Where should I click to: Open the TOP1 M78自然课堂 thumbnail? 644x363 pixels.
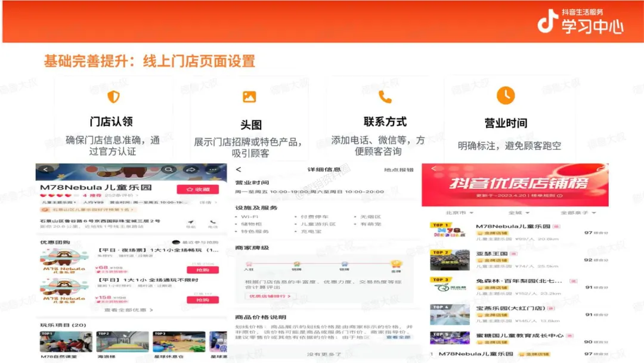click(66, 342)
